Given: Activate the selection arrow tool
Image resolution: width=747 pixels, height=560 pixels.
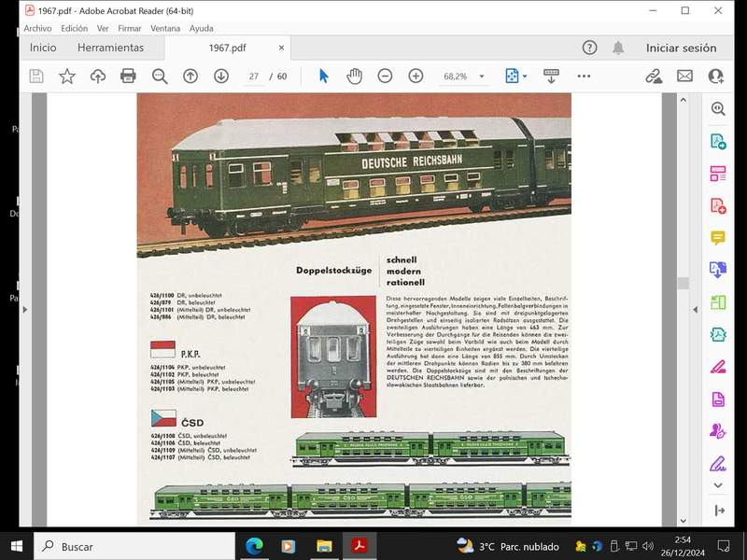Looking at the screenshot, I should [324, 77].
